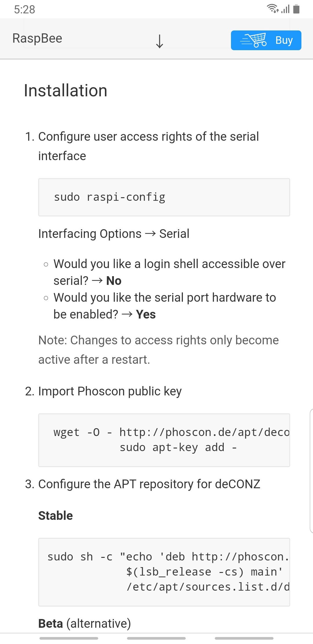313x644 pixels.
Task: Tap the shopping cart icon
Action: [x=254, y=40]
